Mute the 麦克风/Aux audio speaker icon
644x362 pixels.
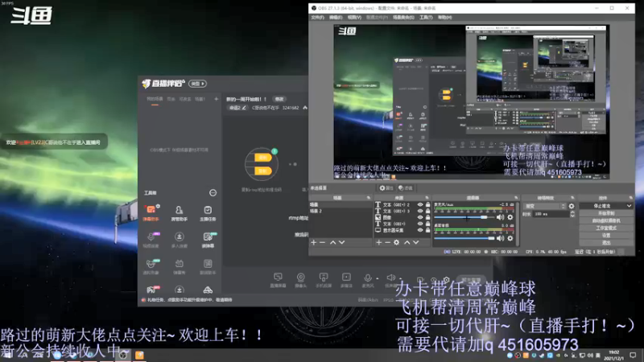tap(500, 217)
